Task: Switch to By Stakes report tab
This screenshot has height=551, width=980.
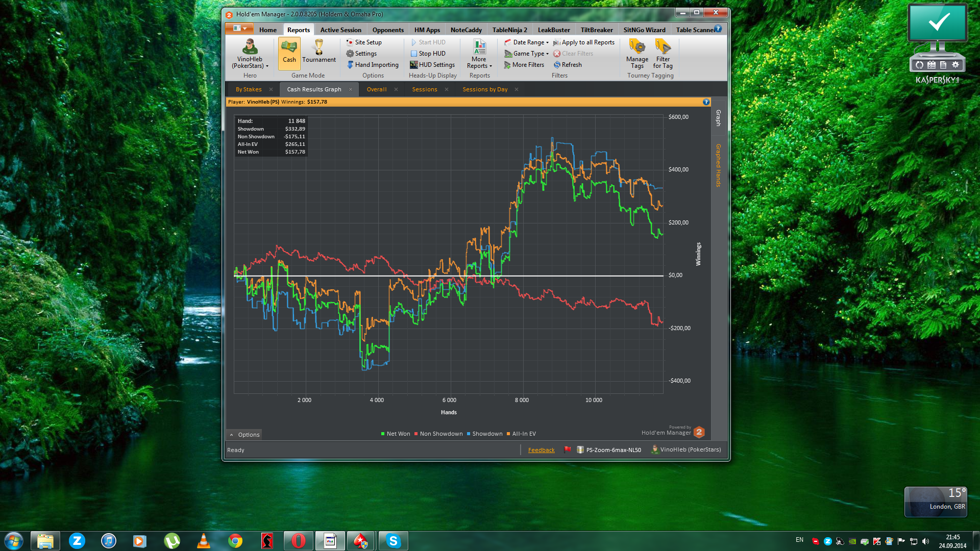Action: 249,89
